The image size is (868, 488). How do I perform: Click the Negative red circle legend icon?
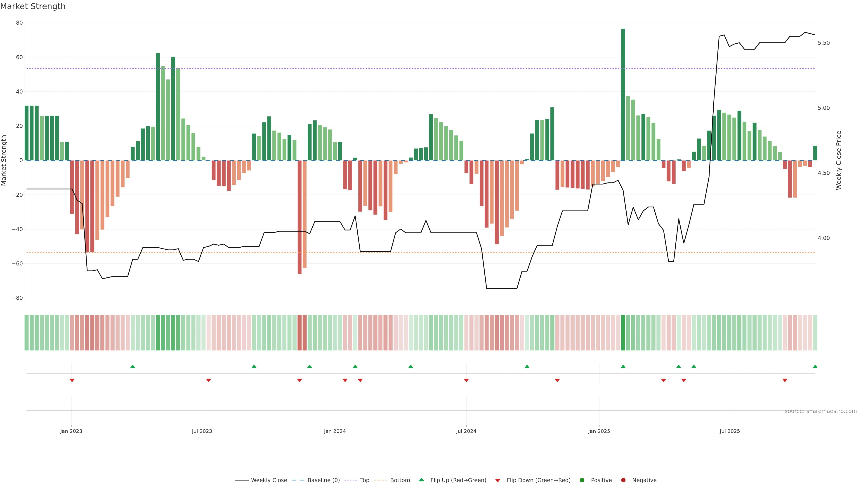tap(623, 480)
